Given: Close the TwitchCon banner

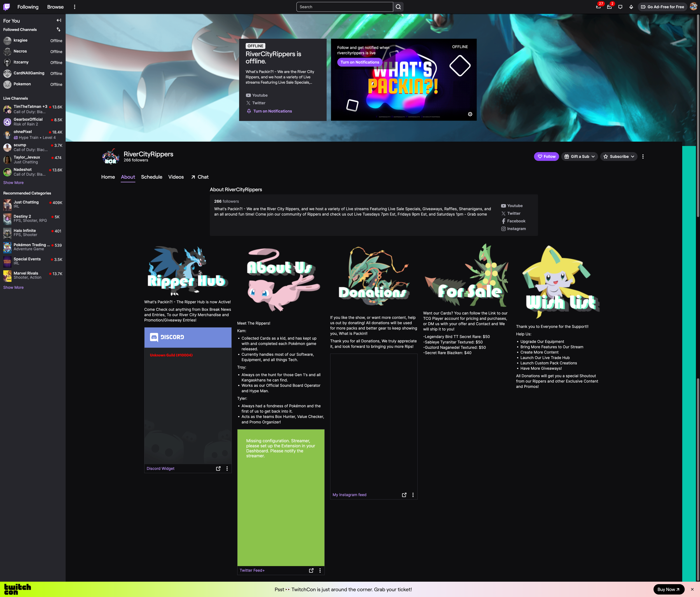Looking at the screenshot, I should 692,589.
